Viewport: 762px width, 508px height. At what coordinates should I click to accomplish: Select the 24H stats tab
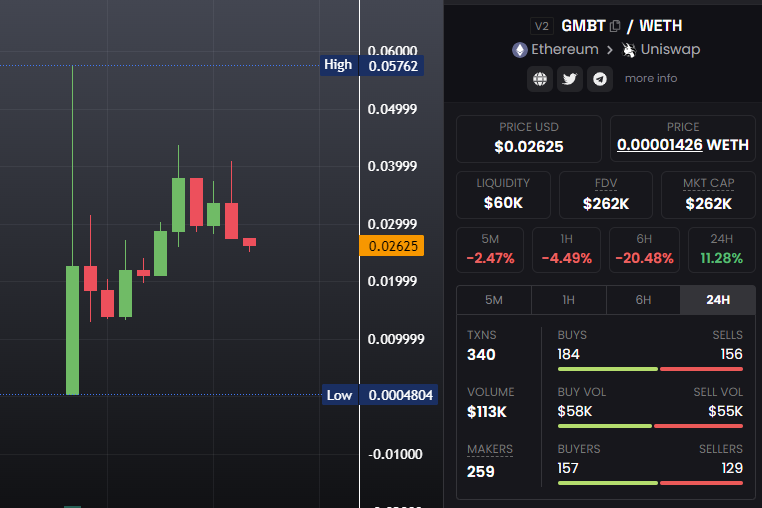[718, 300]
